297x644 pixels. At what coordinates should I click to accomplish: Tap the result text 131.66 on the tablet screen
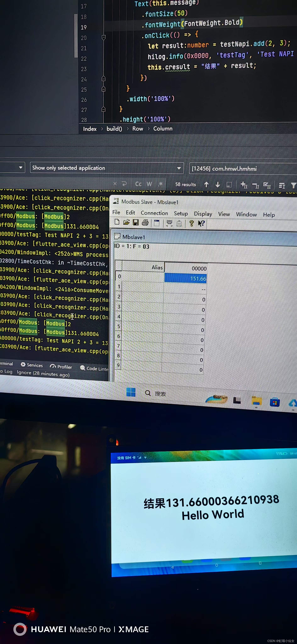coord(211,502)
